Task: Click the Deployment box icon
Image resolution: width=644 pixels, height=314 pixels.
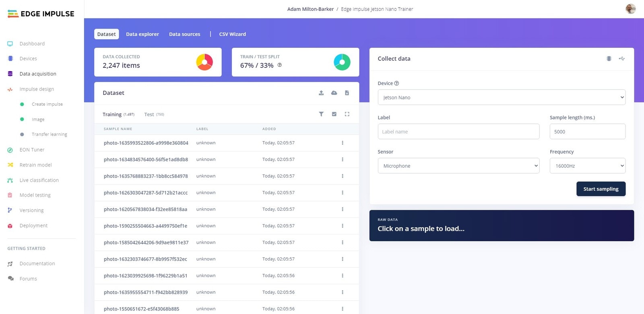Action: (x=10, y=226)
